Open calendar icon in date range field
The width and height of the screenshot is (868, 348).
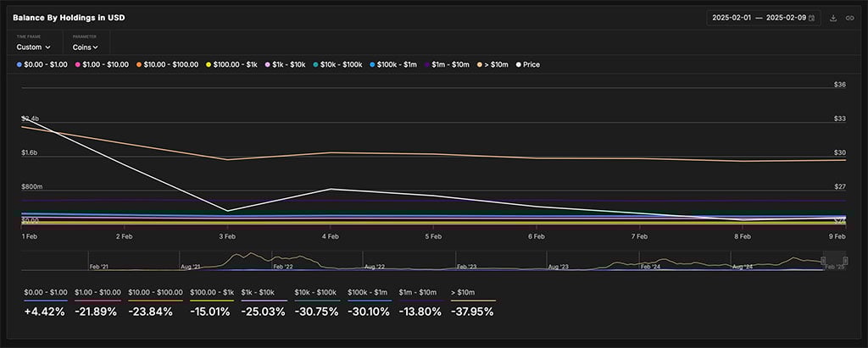(812, 18)
